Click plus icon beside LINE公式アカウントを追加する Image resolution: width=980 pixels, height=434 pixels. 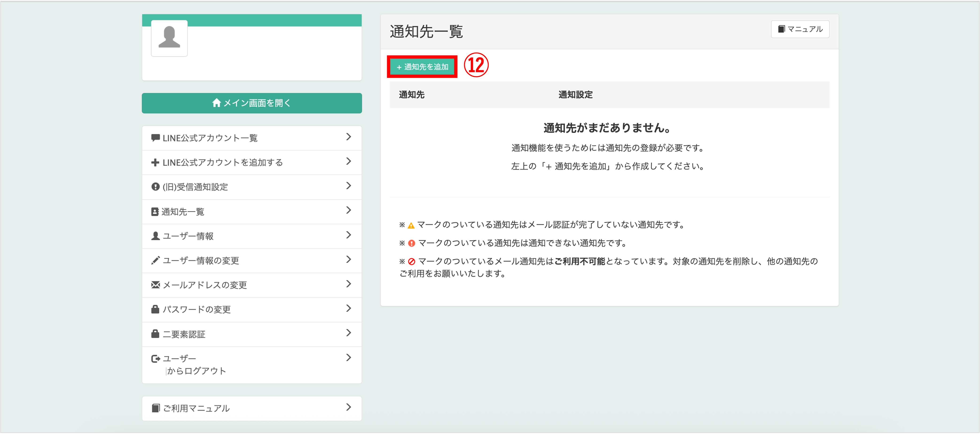point(155,162)
